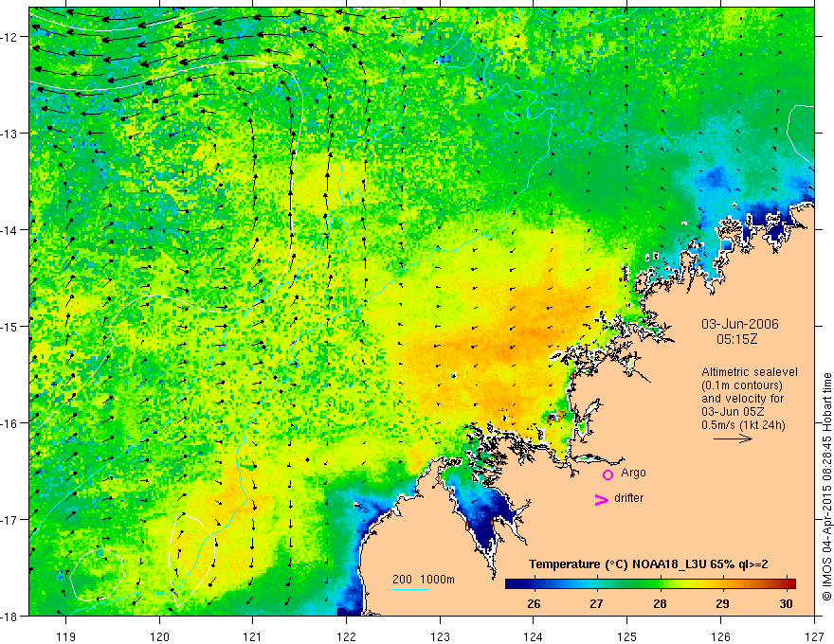This screenshot has width=834, height=644.
Task: Click the date label 03-Jun-2006
Action: pyautogui.click(x=740, y=324)
